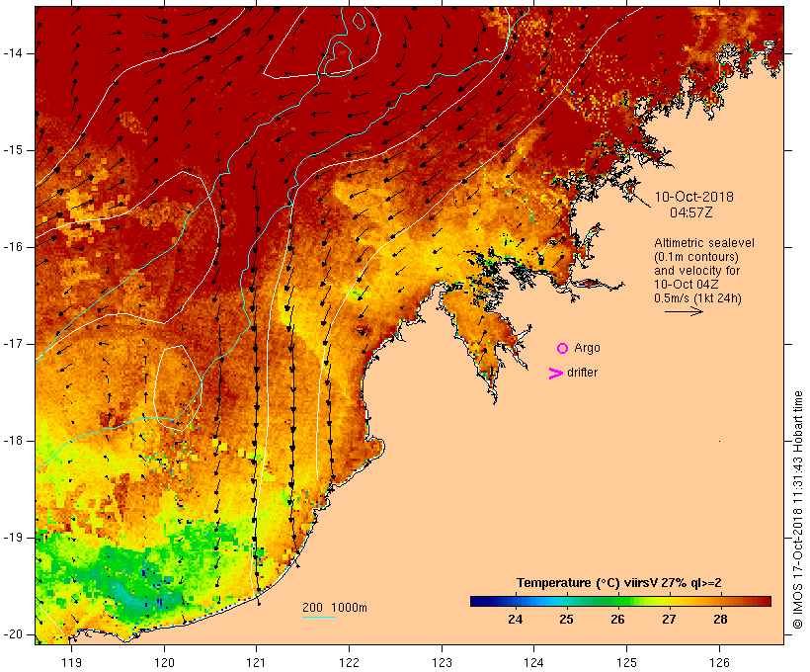810x672 pixels.
Task: Click the latitude label '-18'
Action: point(12,441)
